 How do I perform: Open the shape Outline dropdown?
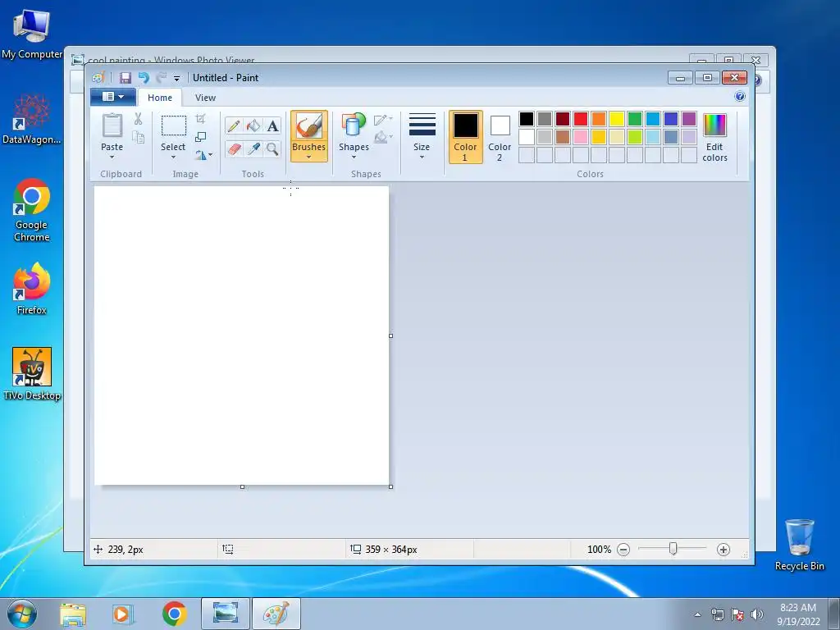pyautogui.click(x=384, y=120)
